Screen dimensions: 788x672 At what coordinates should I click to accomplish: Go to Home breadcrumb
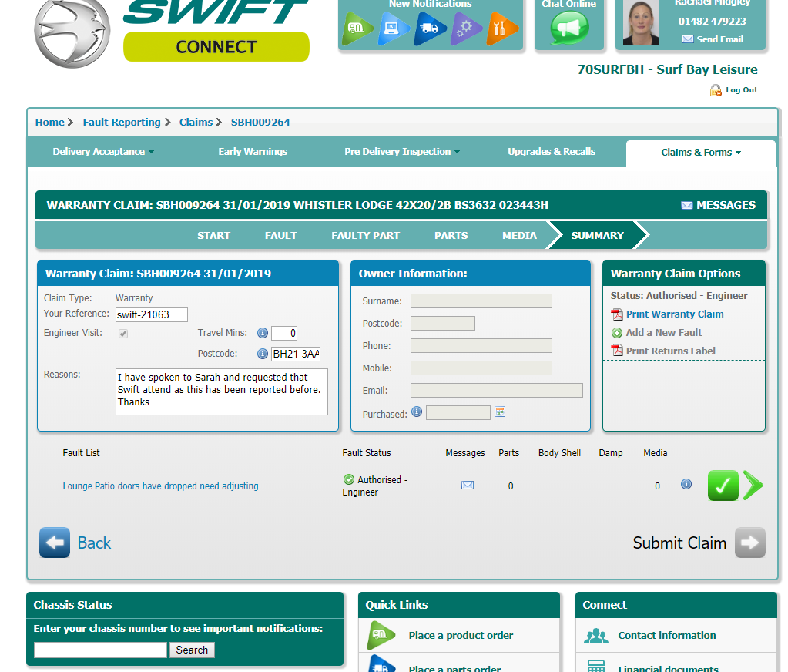pos(50,122)
